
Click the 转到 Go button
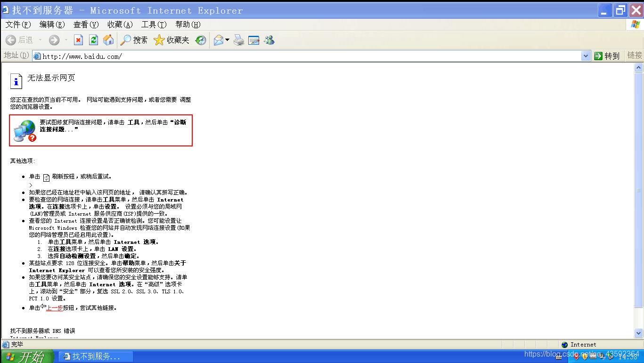click(607, 56)
